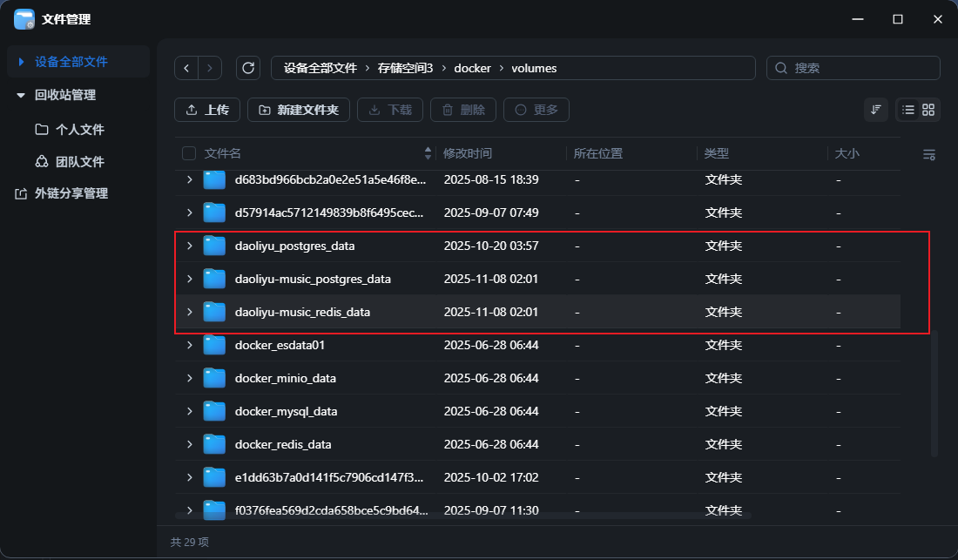Collapse 回收站管理 section in sidebar
This screenshot has height=560, width=958.
point(21,95)
